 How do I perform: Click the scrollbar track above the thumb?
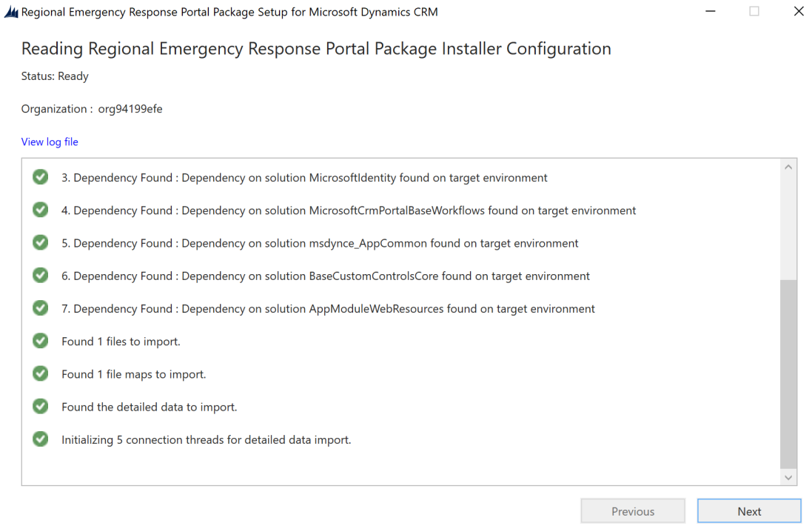click(x=788, y=227)
